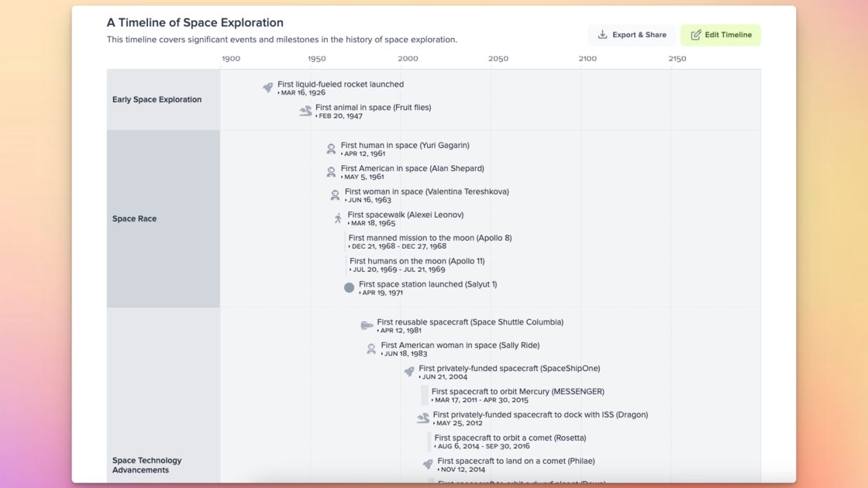Click the Space Shuttle icon for Columbia event

click(x=366, y=325)
